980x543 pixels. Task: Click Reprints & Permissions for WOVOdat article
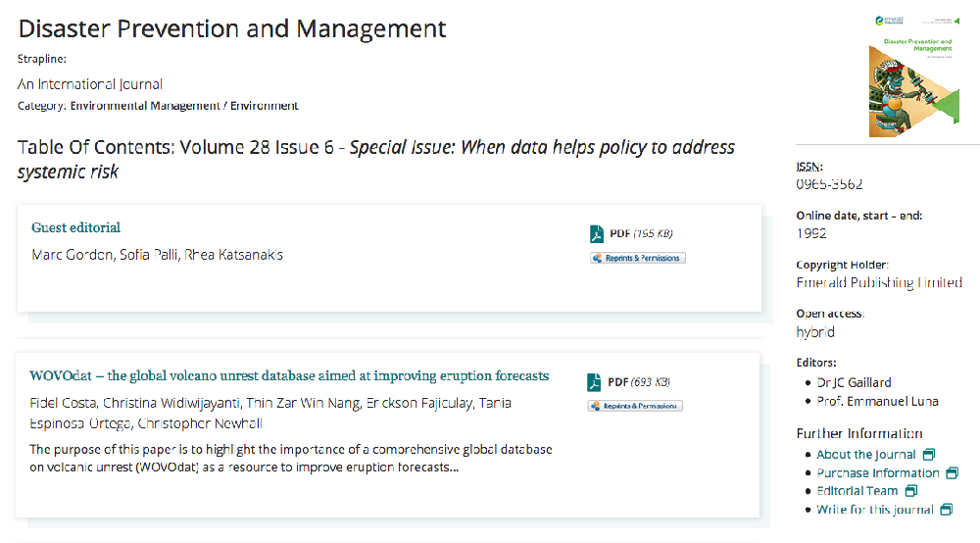(x=635, y=406)
